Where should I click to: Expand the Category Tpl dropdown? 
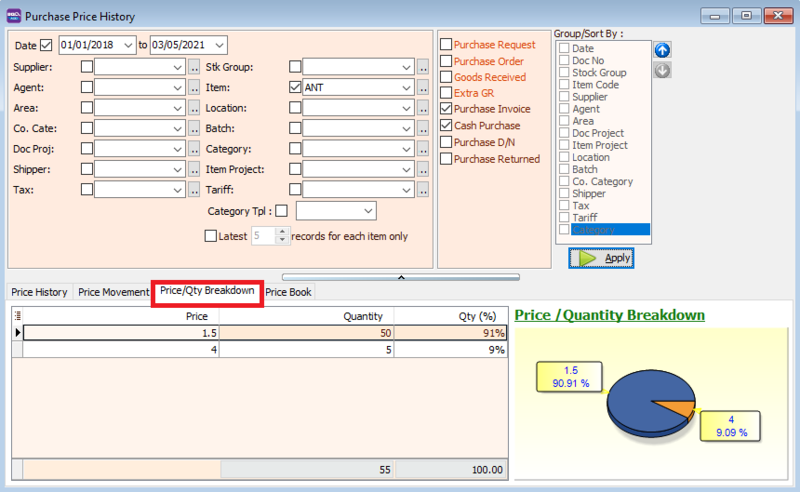point(368,211)
